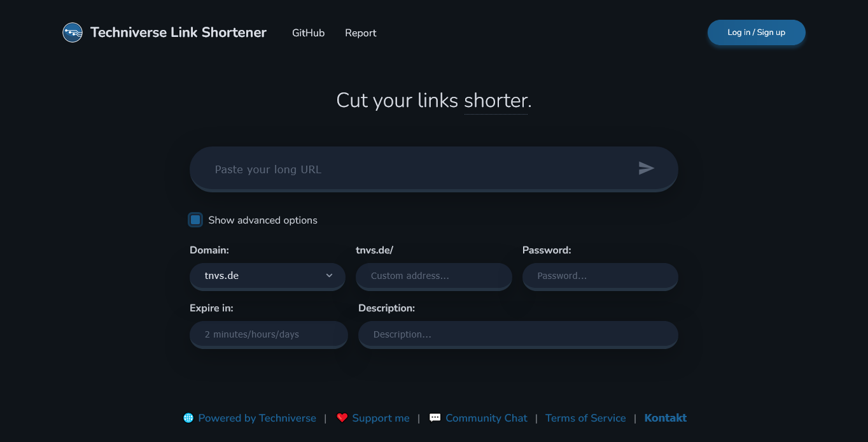Viewport: 868px width, 442px height.
Task: Click the Domain: label
Action: 209,250
